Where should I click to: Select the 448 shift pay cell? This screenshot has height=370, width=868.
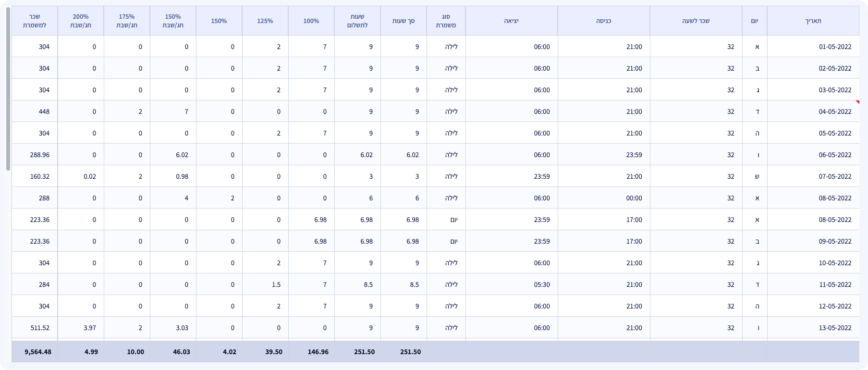pyautogui.click(x=44, y=111)
